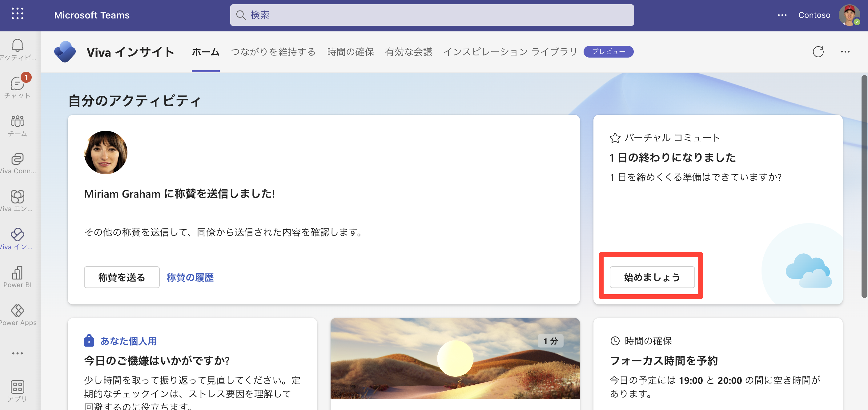
Task: Switch to 時間の確保 tab
Action: [351, 52]
